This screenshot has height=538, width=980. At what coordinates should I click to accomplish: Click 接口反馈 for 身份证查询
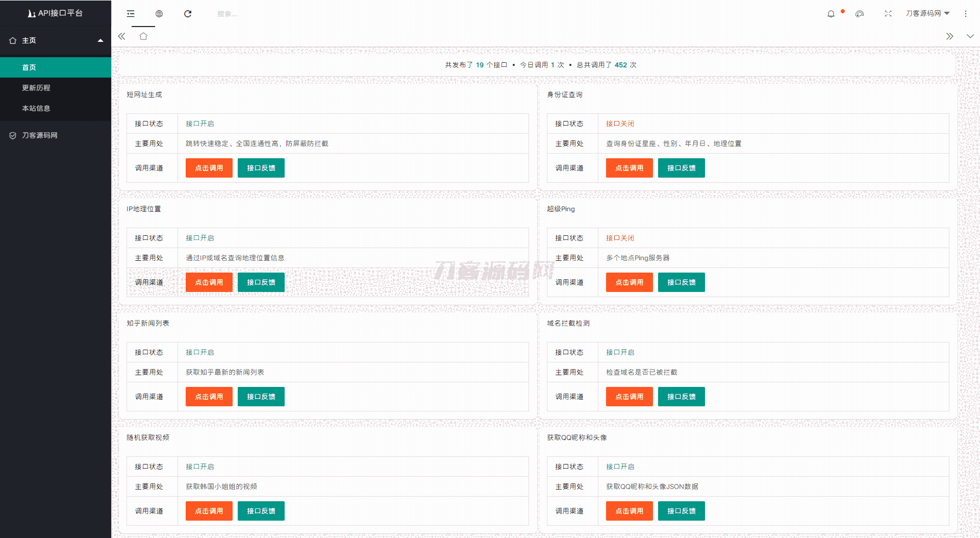(682, 168)
